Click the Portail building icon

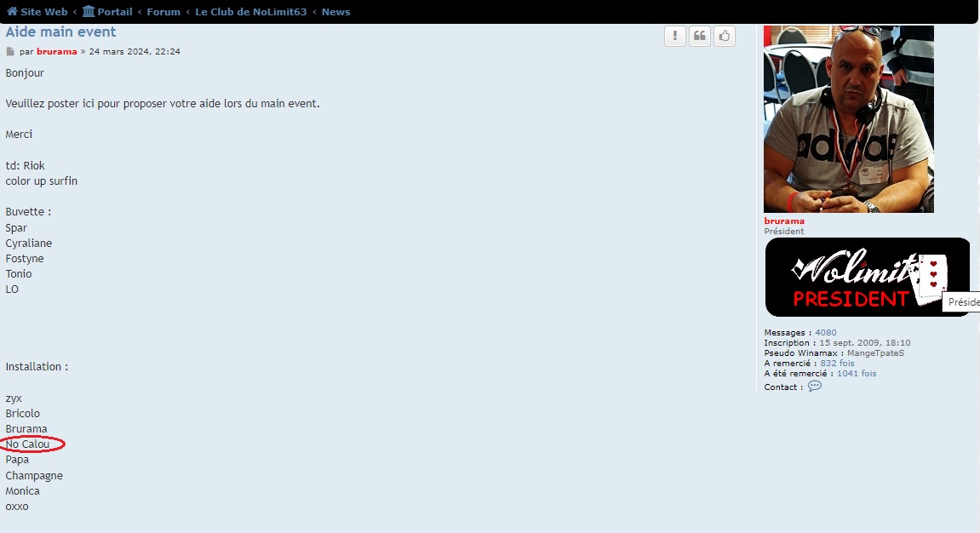(89, 12)
